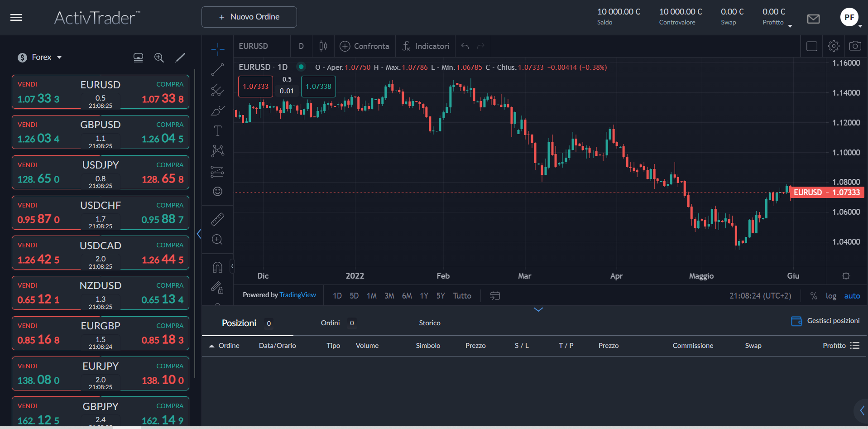868x429 pixels.
Task: Select the crosshair cursor tool
Action: tap(218, 49)
